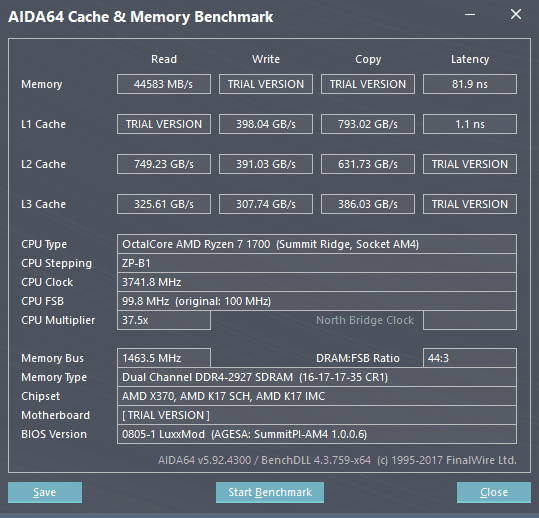The image size is (539, 518).
Task: Select the Memory Read value 44583 MB/s
Action: [164, 84]
